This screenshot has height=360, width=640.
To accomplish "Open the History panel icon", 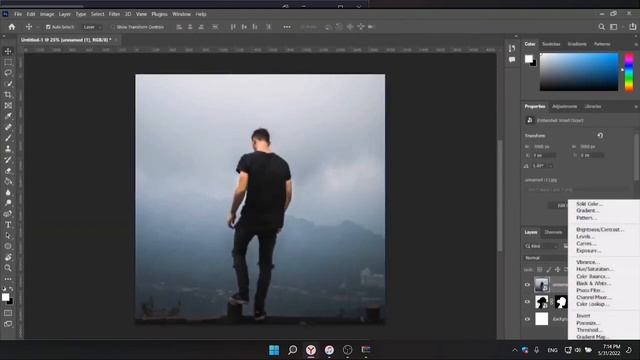I will pyautogui.click(x=512, y=48).
